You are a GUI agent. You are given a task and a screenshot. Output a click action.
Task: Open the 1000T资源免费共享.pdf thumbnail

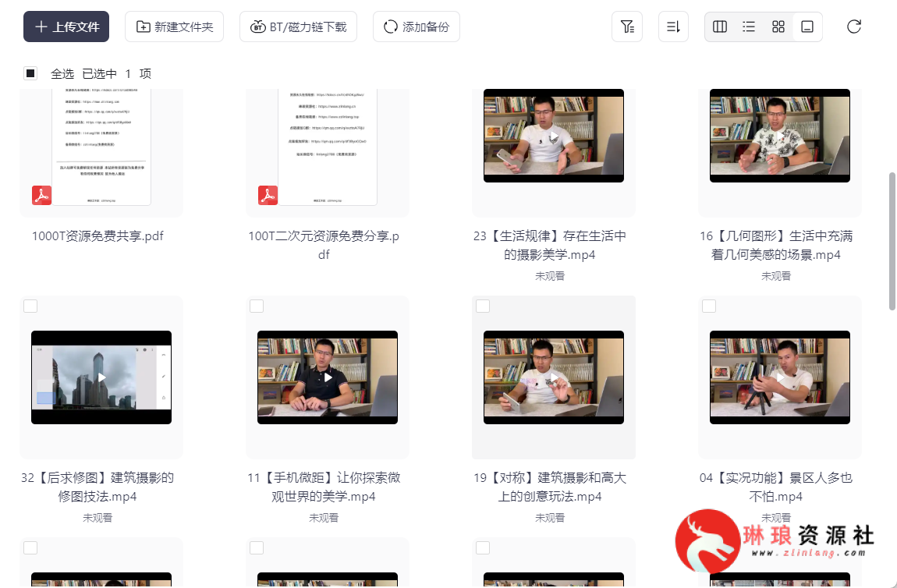[101, 147]
